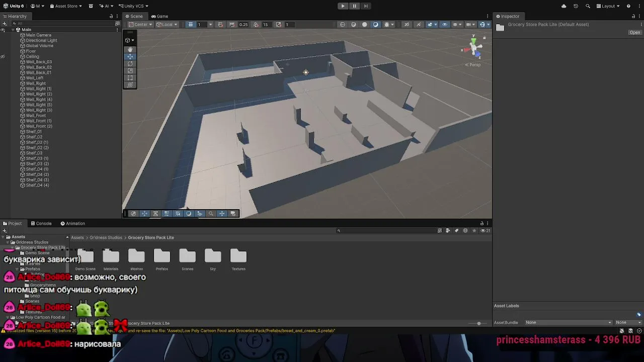644x362 pixels.
Task: Click Assets in the breadcrumb path
Action: [x=77, y=237]
